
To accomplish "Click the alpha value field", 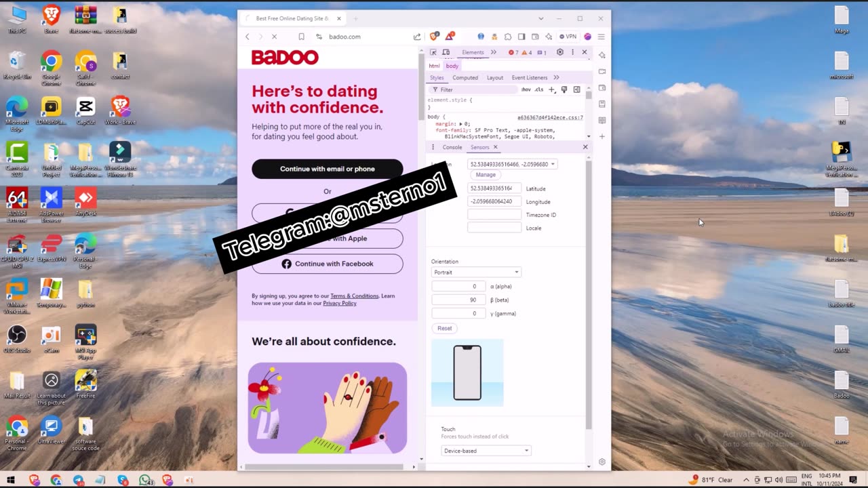I will point(459,286).
